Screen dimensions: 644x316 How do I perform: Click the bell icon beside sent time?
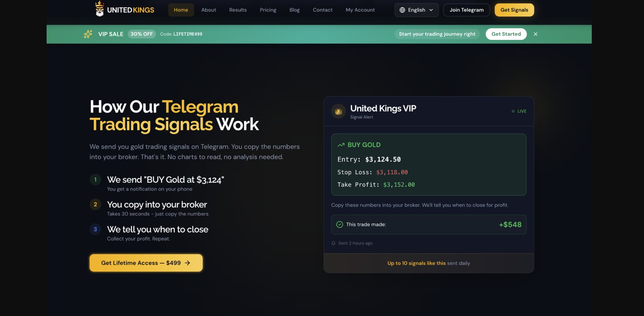coord(333,243)
